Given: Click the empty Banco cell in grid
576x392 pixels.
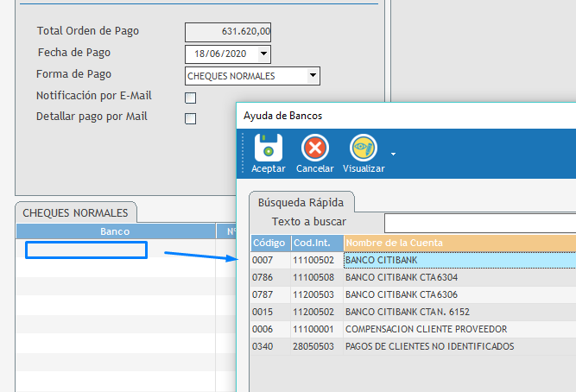Looking at the screenshot, I should [86, 250].
